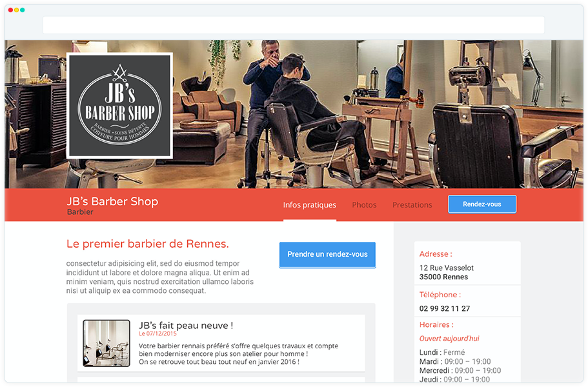Click the Ouvert aujourd'hui status

pos(449,339)
